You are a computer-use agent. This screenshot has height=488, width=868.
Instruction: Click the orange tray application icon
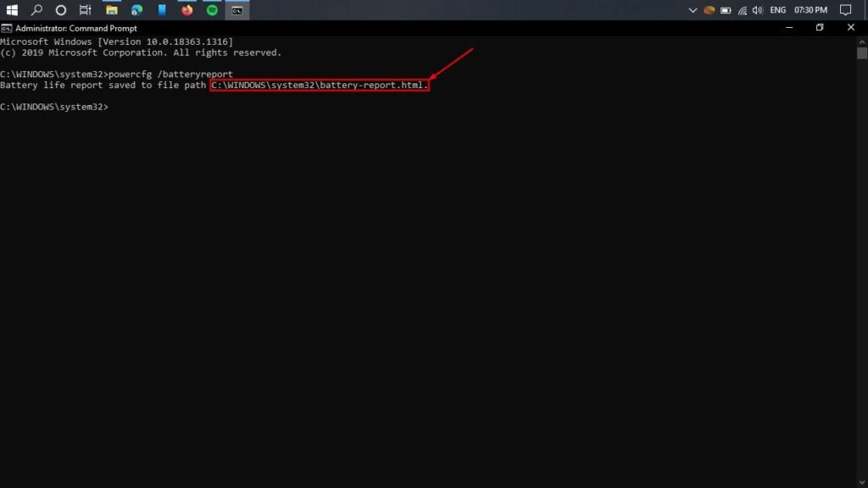click(709, 10)
